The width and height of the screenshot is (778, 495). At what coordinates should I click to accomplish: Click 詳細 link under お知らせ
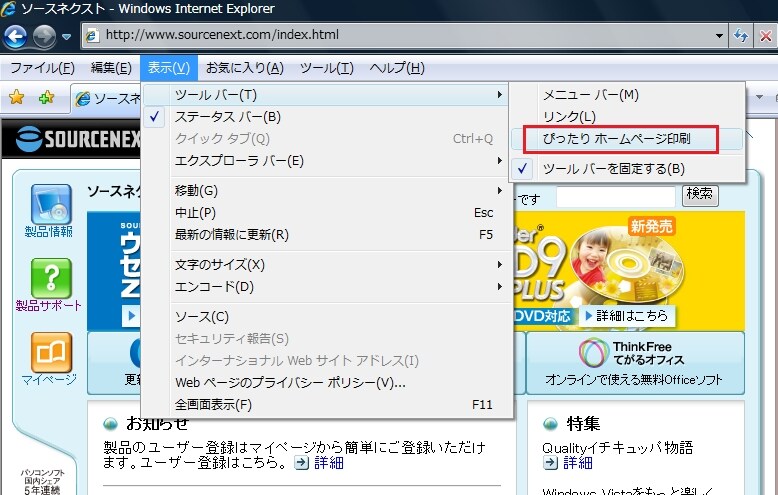328,463
